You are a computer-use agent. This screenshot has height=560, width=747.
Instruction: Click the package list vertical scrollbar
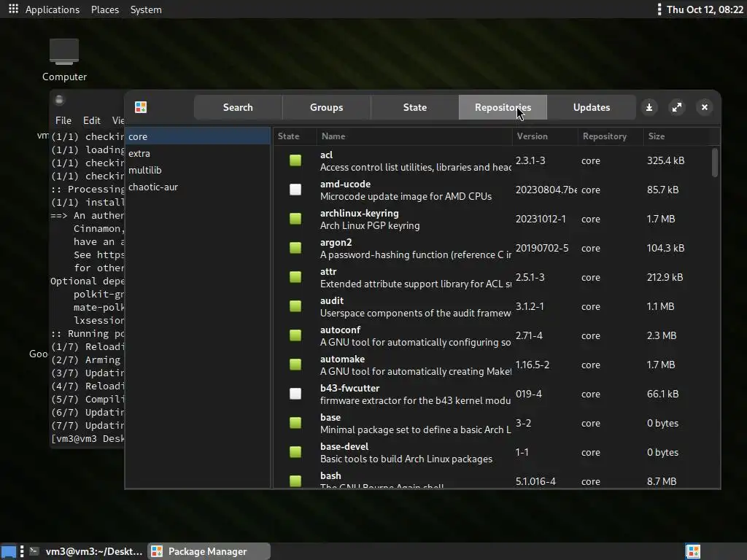point(715,163)
